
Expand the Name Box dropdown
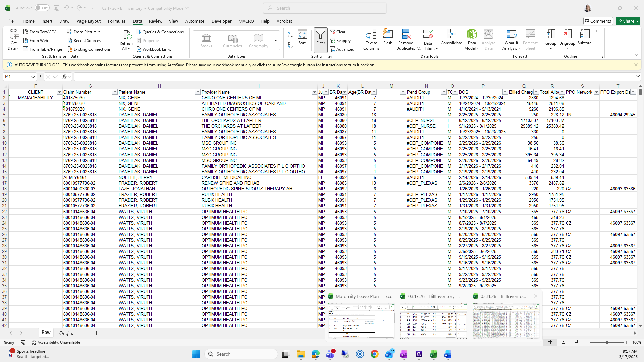pyautogui.click(x=33, y=77)
